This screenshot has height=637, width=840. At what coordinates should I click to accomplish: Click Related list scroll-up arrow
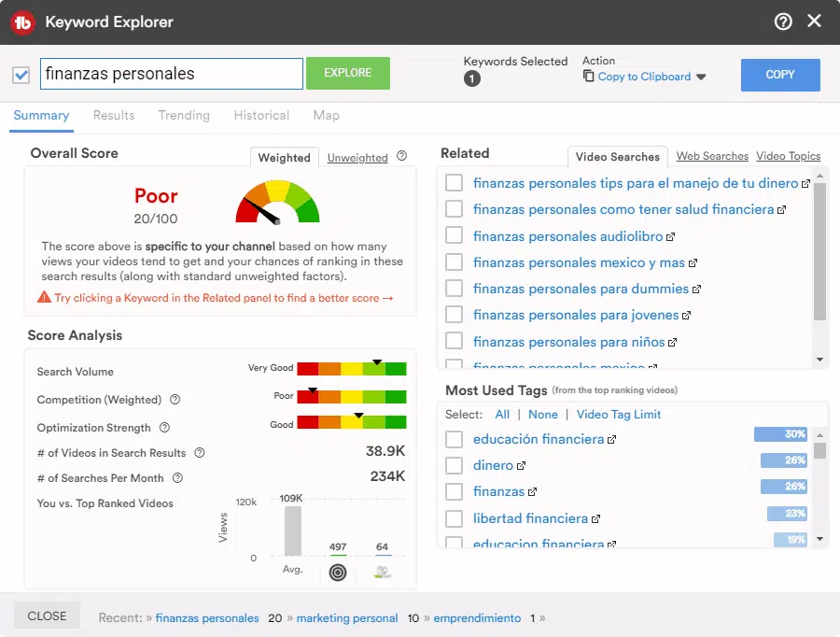click(x=819, y=176)
